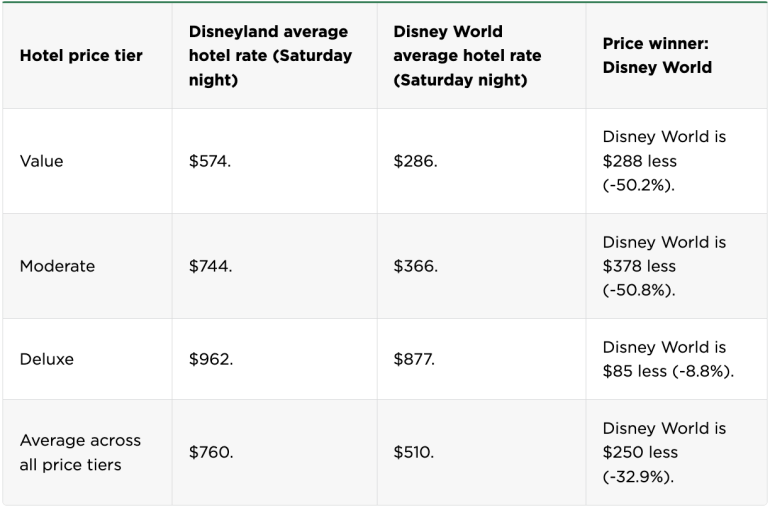Select the "$250 less (-32.9%)" cell
Screen dimensions: 770x508
[664, 452]
